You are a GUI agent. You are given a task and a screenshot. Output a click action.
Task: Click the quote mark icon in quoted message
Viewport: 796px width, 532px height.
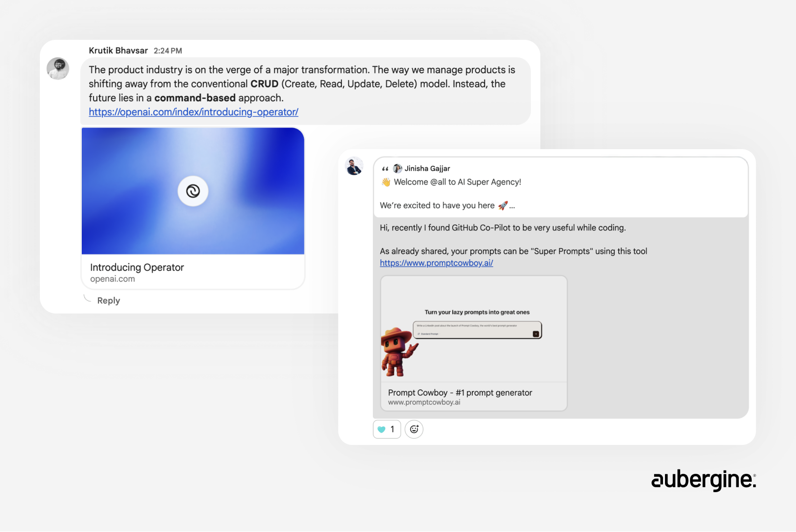(385, 169)
